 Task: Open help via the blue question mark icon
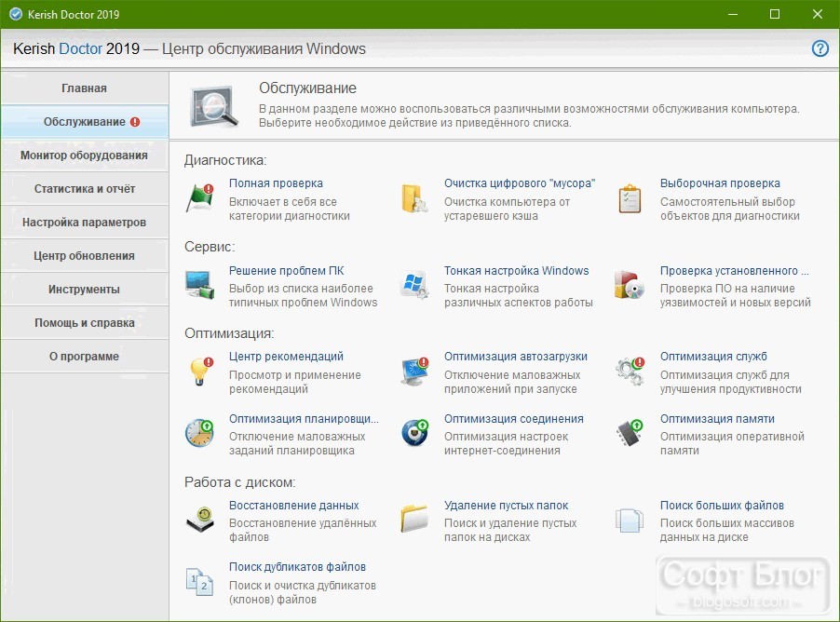(820, 48)
